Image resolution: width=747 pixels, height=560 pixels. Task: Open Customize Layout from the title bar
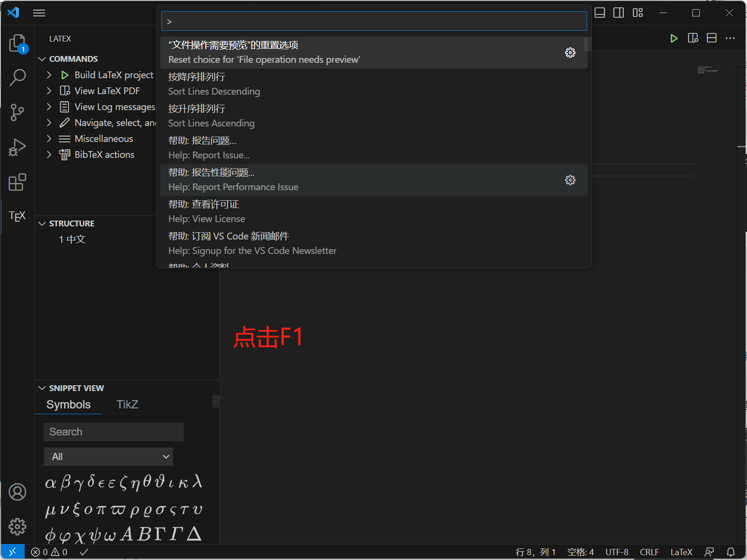coord(638,13)
